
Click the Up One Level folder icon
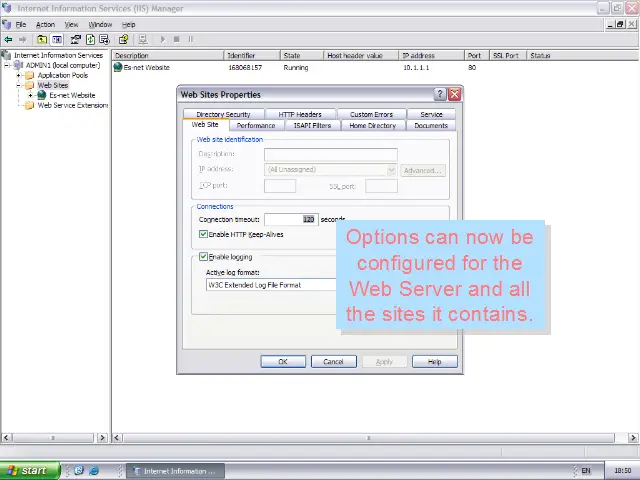(42, 40)
